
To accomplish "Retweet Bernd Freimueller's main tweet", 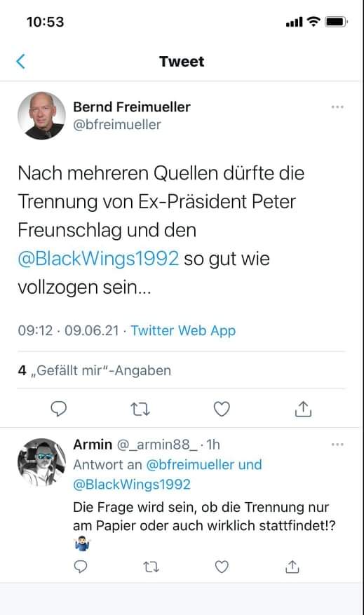I will pyautogui.click(x=140, y=409).
